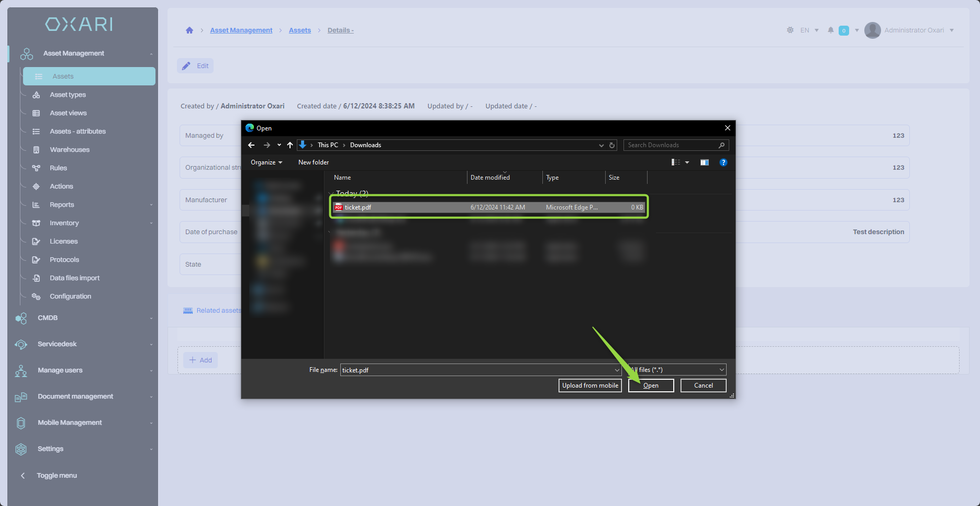
Task: Click the File name input field
Action: (476, 370)
